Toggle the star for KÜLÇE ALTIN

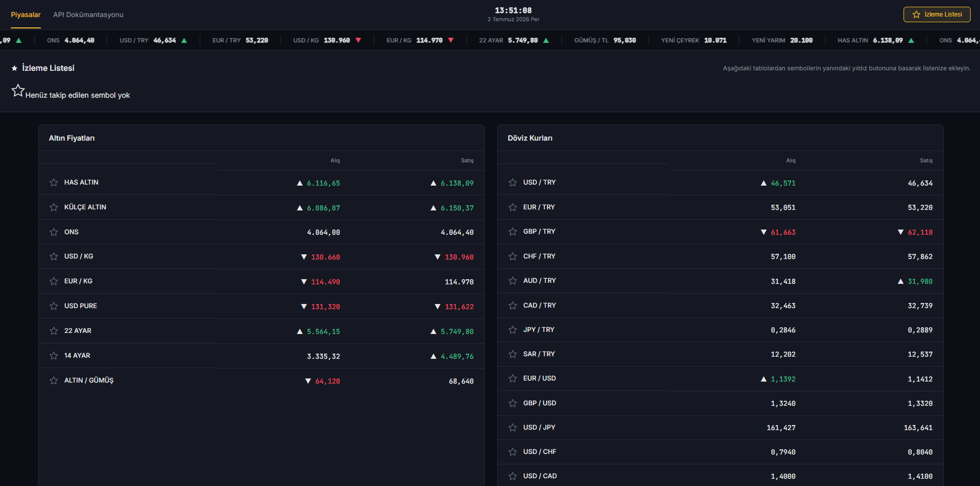coord(54,207)
